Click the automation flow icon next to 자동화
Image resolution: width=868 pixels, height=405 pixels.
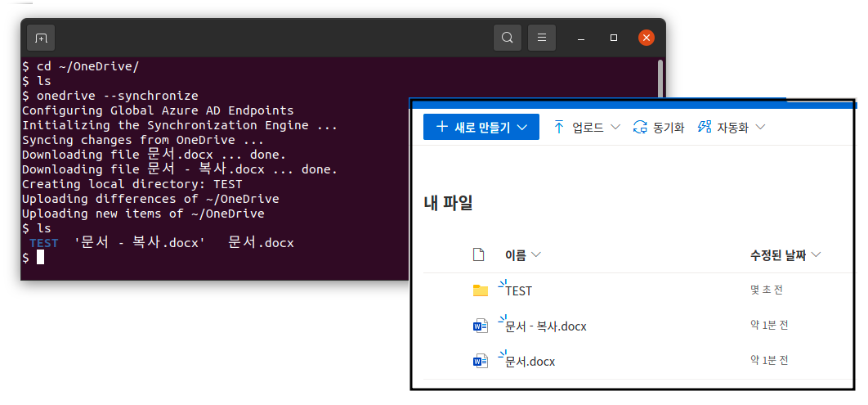pos(705,127)
